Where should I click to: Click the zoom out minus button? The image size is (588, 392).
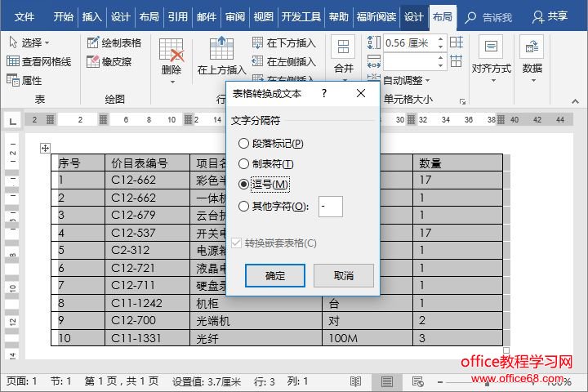(440, 382)
